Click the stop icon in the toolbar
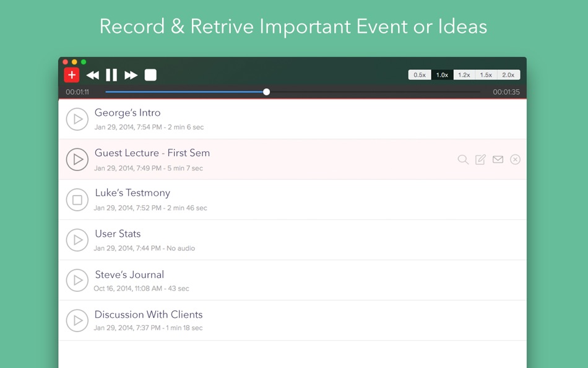Image resolution: width=588 pixels, height=368 pixels. tap(150, 74)
